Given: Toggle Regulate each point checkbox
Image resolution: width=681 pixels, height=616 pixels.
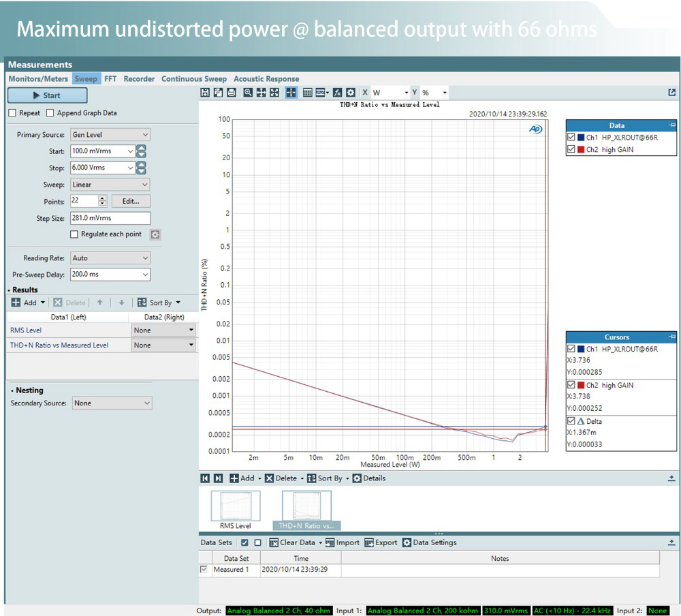Looking at the screenshot, I should [x=74, y=234].
